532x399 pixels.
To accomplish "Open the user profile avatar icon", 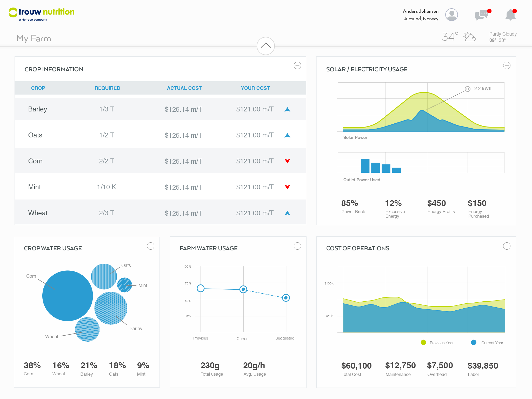I will click(451, 15).
